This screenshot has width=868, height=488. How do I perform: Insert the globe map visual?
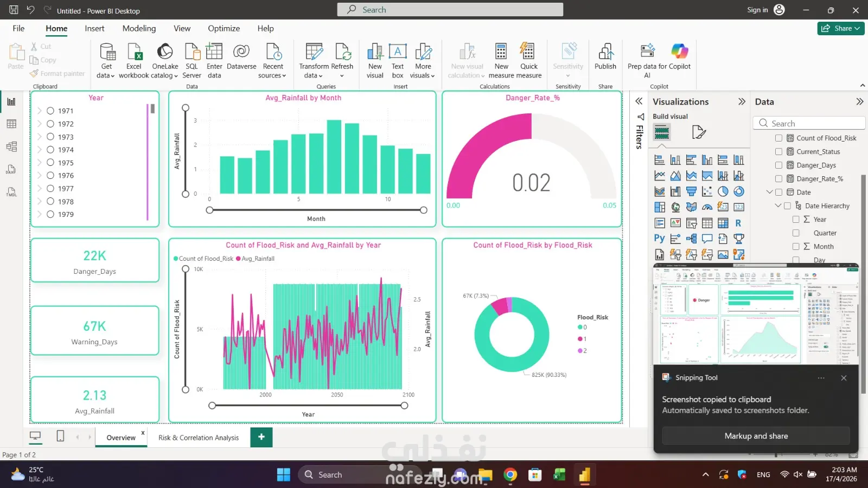click(675, 207)
